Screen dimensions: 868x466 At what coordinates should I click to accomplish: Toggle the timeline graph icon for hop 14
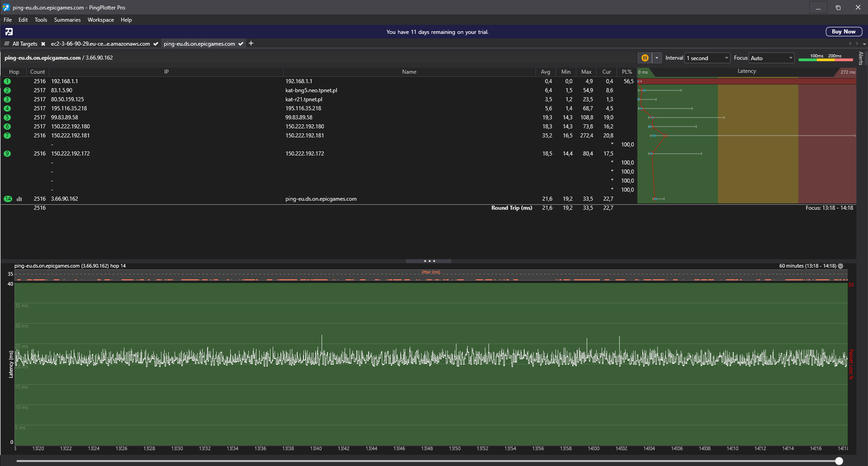(19, 199)
